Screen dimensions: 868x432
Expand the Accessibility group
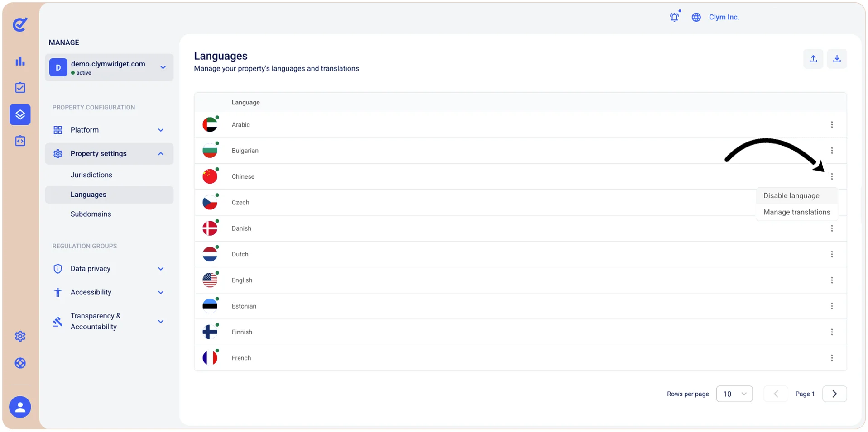pos(109,292)
